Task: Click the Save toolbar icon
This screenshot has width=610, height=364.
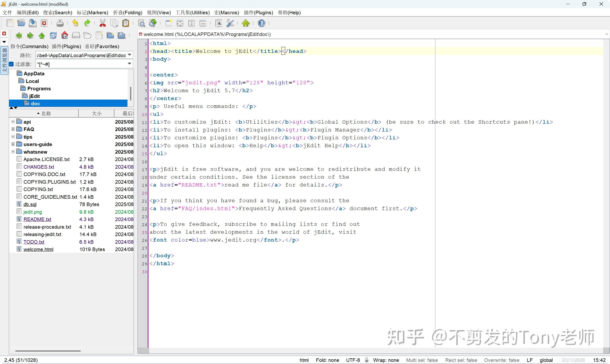Action: [x=32, y=23]
